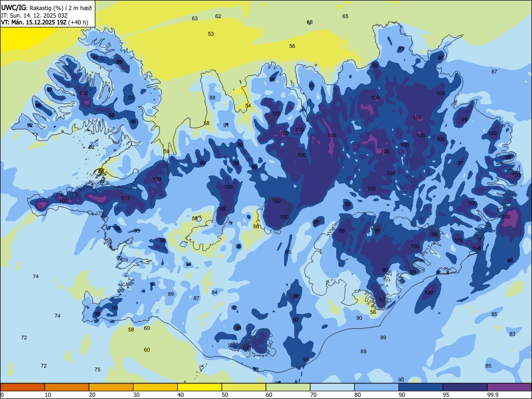
Task: Click the '30' legend scale label
Action: 136,395
